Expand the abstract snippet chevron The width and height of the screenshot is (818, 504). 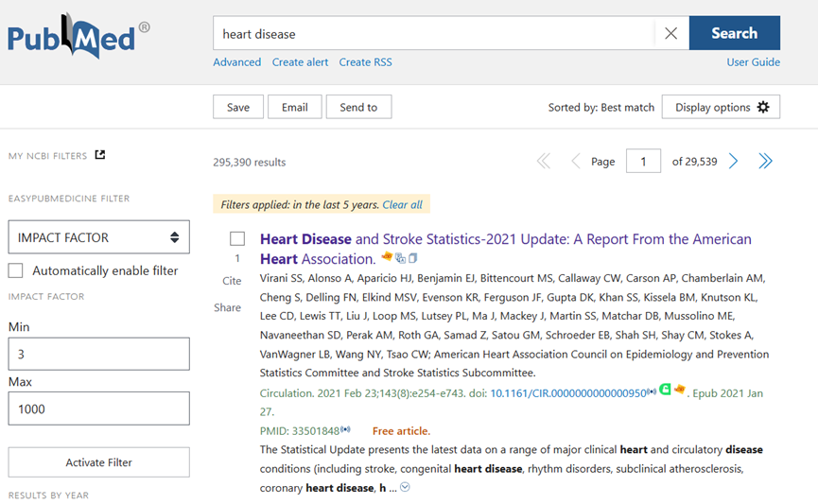click(405, 487)
